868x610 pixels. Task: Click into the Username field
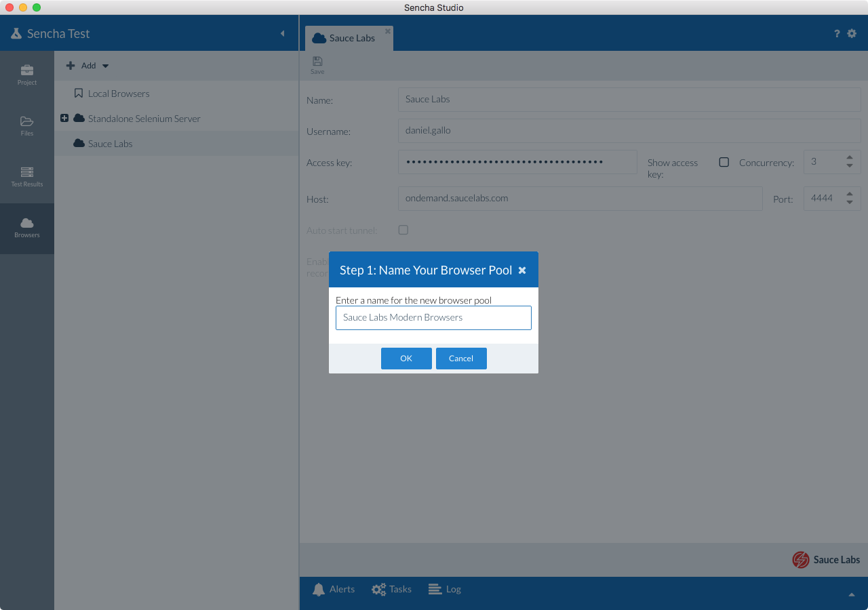point(629,130)
